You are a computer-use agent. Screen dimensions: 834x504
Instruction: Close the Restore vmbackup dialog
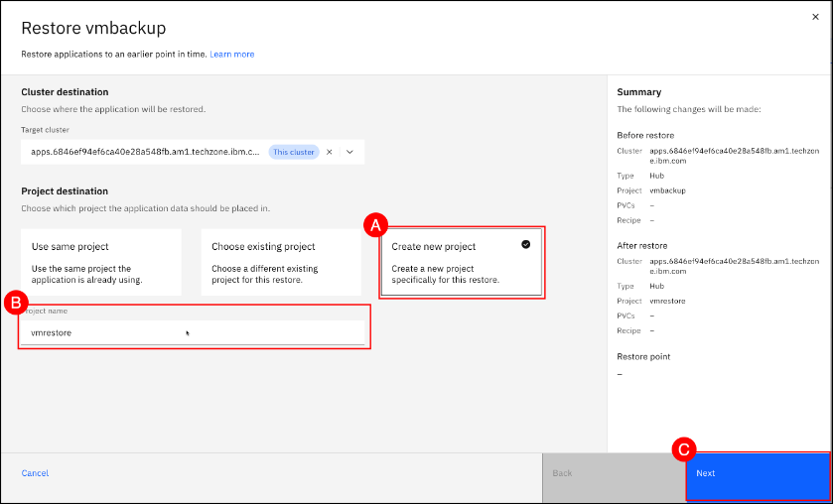pos(816,16)
